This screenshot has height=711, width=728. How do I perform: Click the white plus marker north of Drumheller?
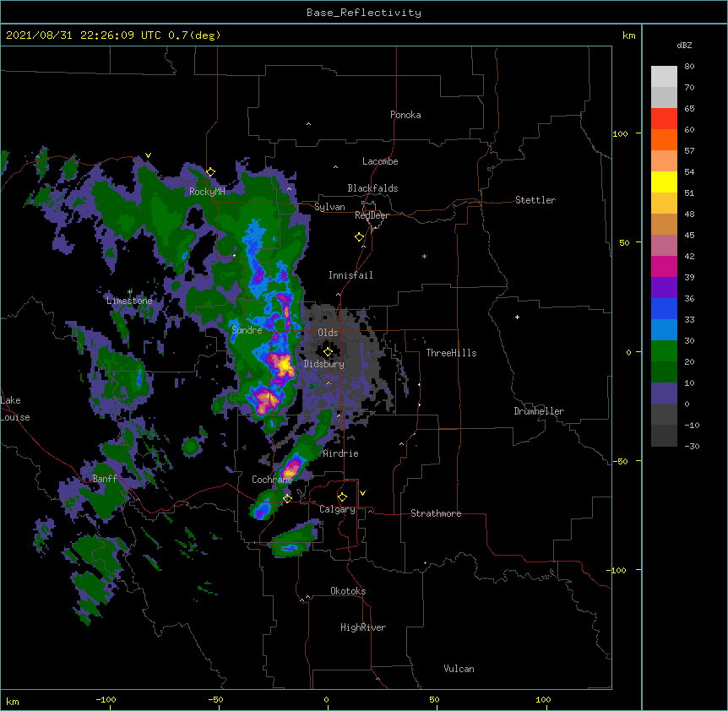click(517, 317)
